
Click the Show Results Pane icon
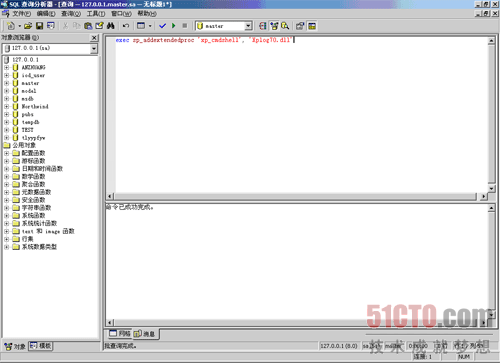312,26
